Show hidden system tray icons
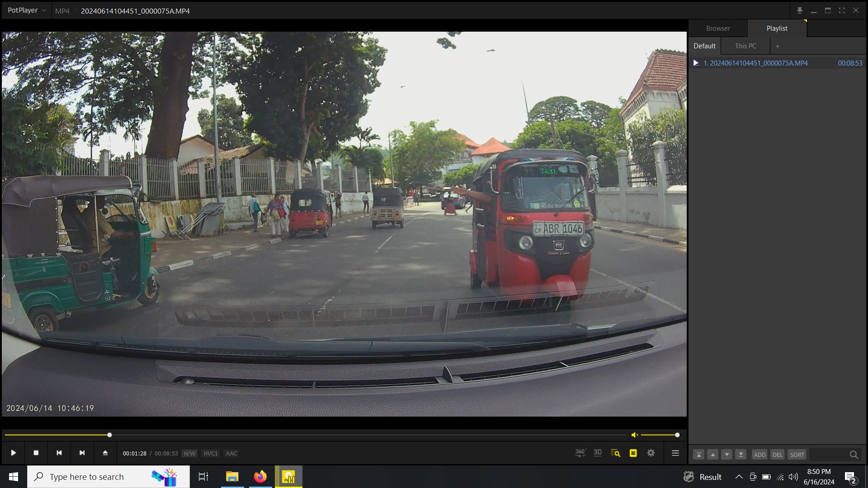Screen dimensions: 868x488 click(739, 477)
